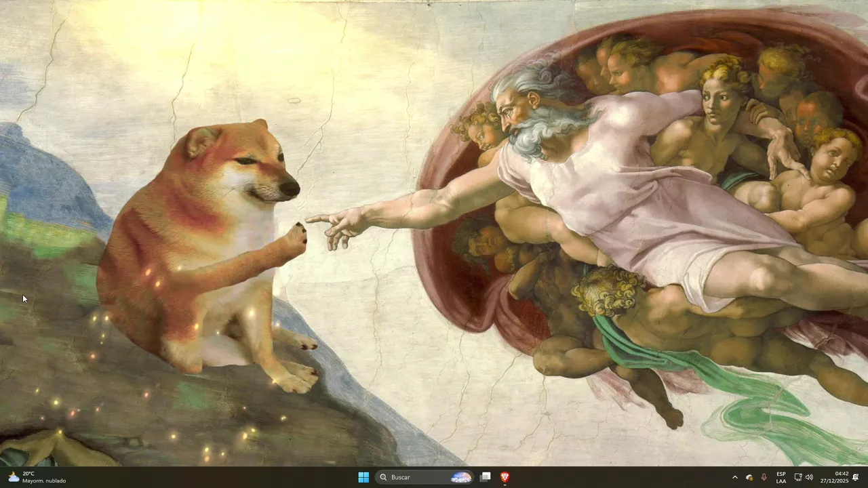Switch the ESP LAA input language
The width and height of the screenshot is (868, 488).
tap(781, 477)
